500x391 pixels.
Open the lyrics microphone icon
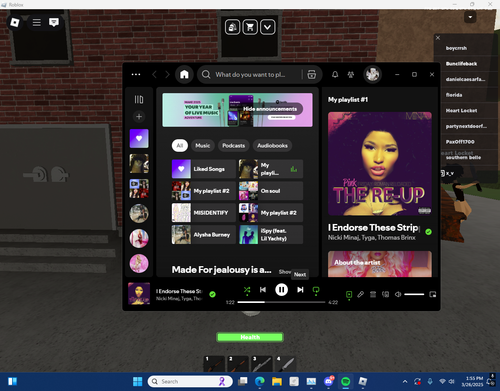(361, 294)
